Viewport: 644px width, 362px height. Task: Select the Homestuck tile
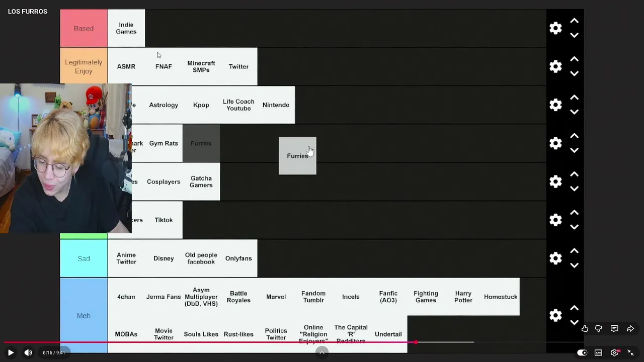(501, 297)
